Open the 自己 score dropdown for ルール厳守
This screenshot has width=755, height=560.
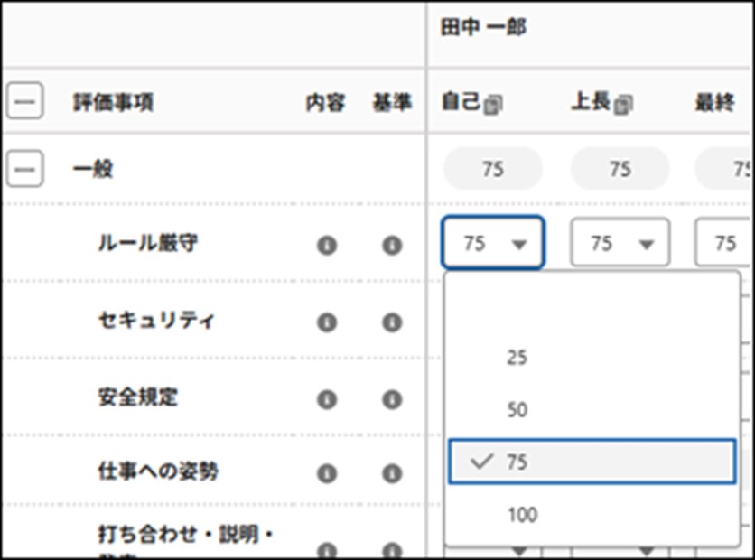(493, 243)
